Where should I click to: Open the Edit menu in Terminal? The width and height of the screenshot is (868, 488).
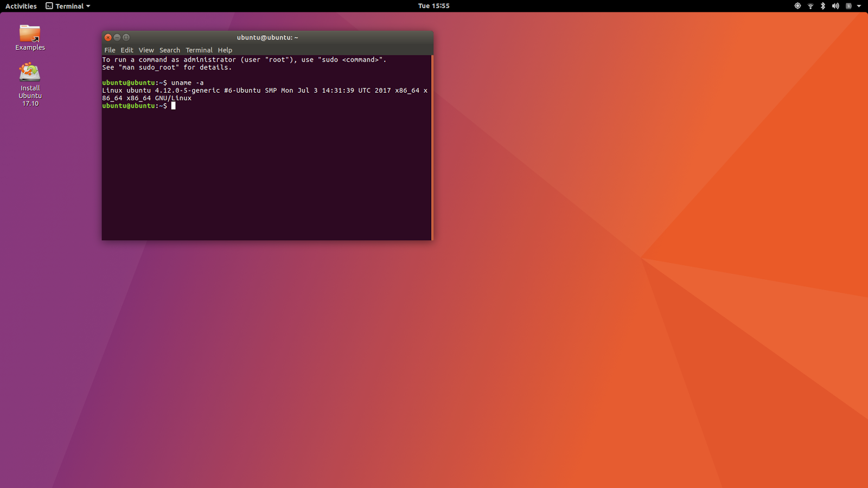pyautogui.click(x=127, y=50)
